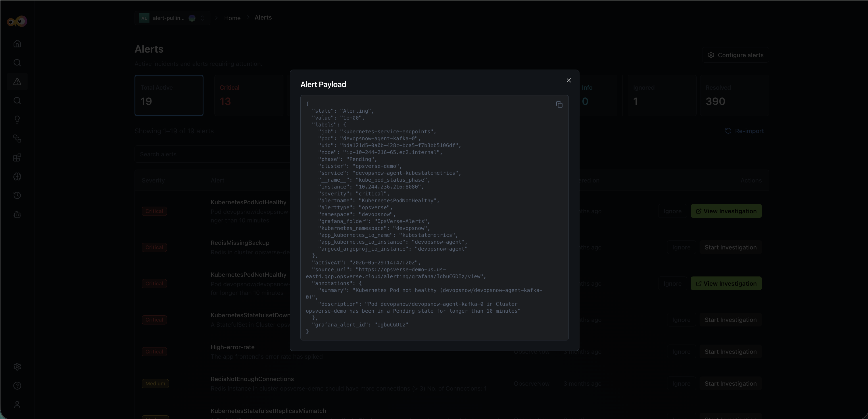Click the High-error-rate alert name
Image resolution: width=868 pixels, height=419 pixels.
(233, 347)
